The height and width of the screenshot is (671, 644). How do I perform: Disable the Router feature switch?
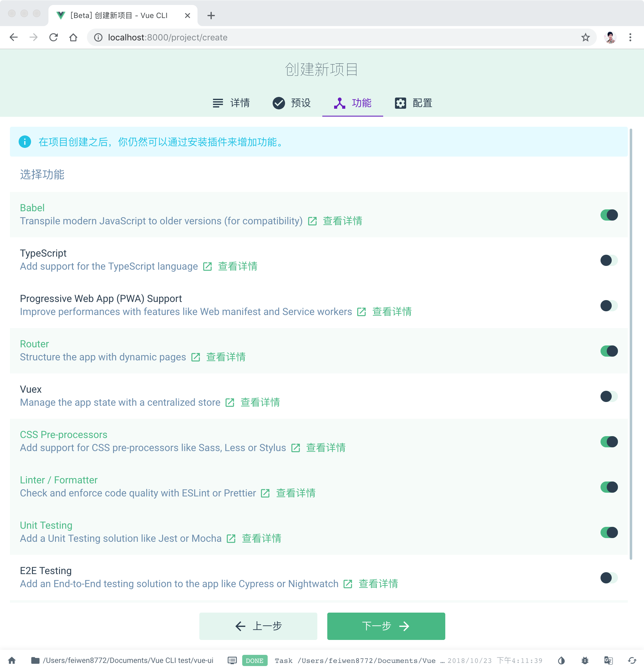(609, 351)
